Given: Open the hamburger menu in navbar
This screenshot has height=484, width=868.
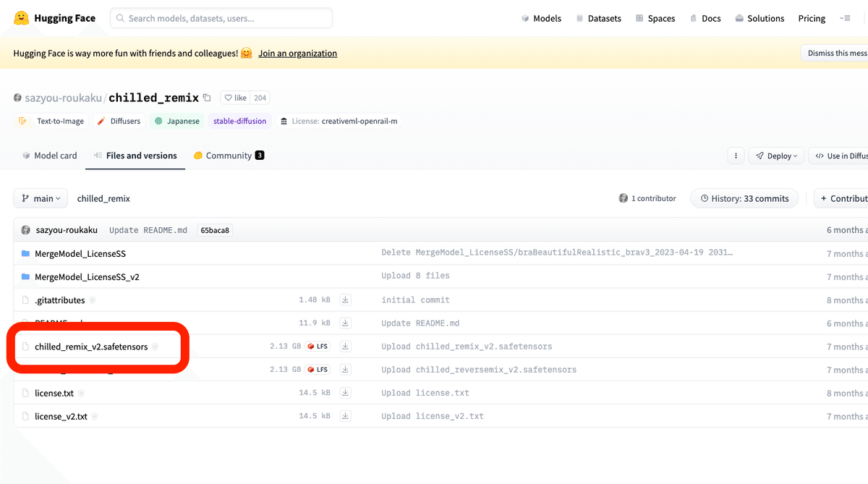Looking at the screenshot, I should tap(845, 18).
